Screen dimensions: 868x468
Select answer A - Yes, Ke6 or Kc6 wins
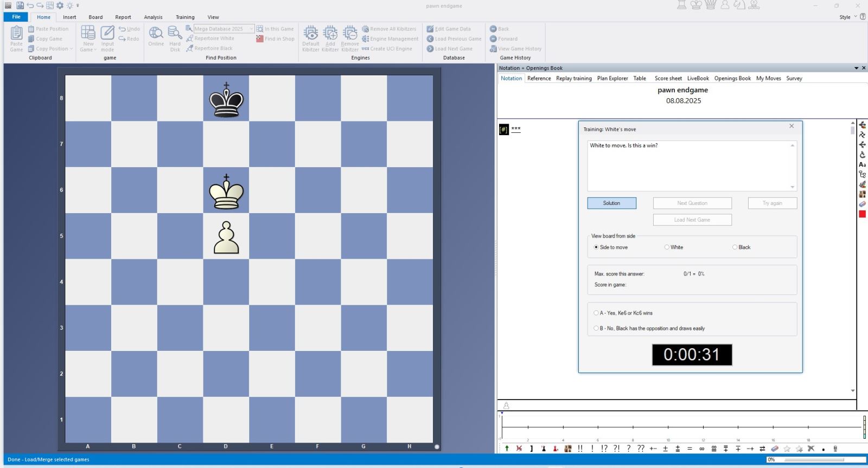click(596, 313)
